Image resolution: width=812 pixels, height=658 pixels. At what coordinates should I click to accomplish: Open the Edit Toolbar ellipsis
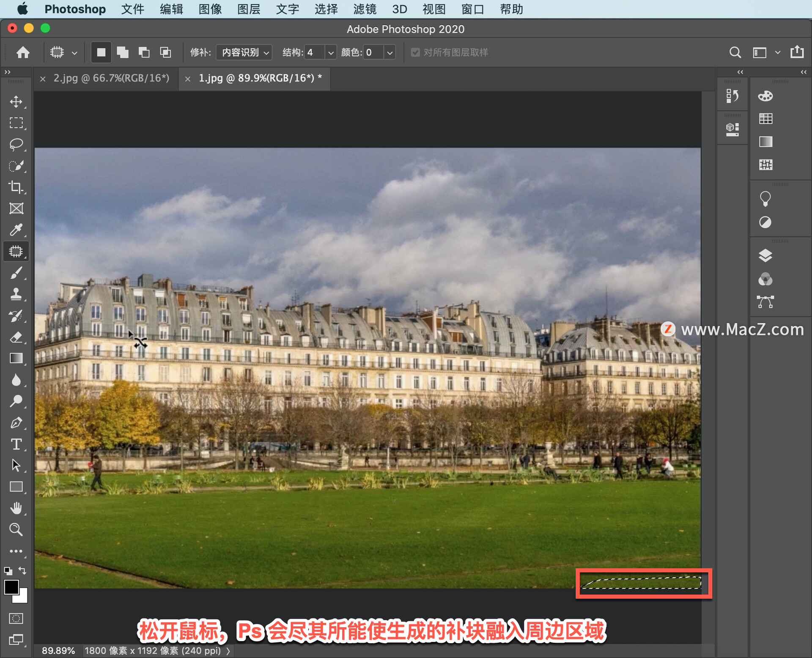[x=16, y=551]
